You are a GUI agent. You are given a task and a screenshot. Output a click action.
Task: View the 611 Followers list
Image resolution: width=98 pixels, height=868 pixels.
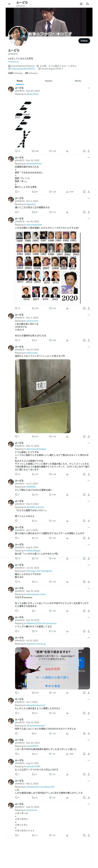(31, 73)
